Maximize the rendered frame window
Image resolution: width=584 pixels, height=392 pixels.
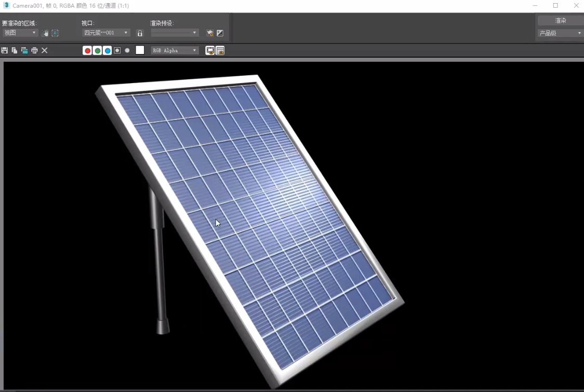tap(555, 6)
